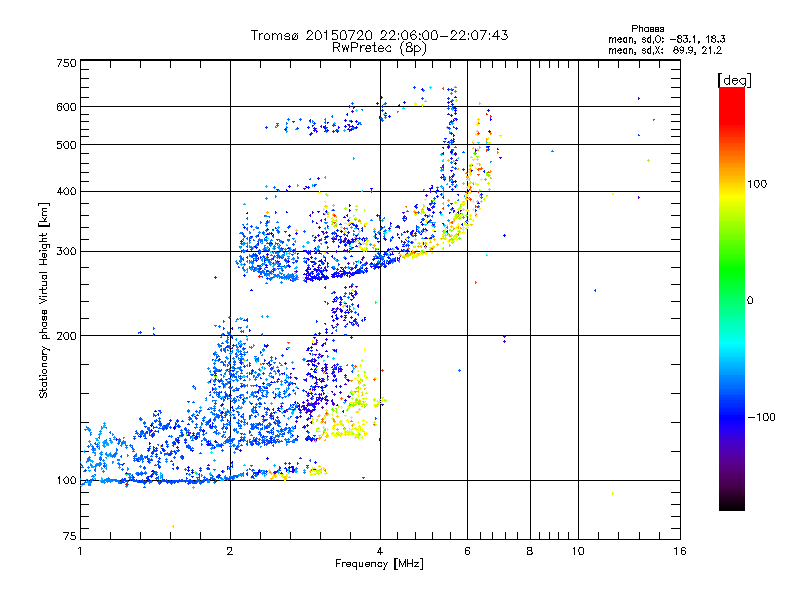The image size is (800, 600).
Task: Click the 'RwPretec (8p)' subtitle
Action: click(x=379, y=48)
